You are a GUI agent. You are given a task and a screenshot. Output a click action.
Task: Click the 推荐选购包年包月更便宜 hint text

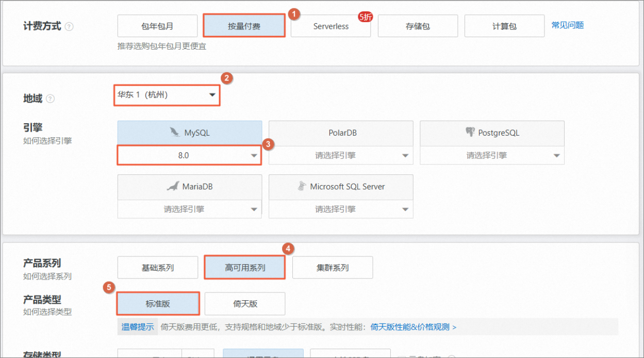click(162, 46)
